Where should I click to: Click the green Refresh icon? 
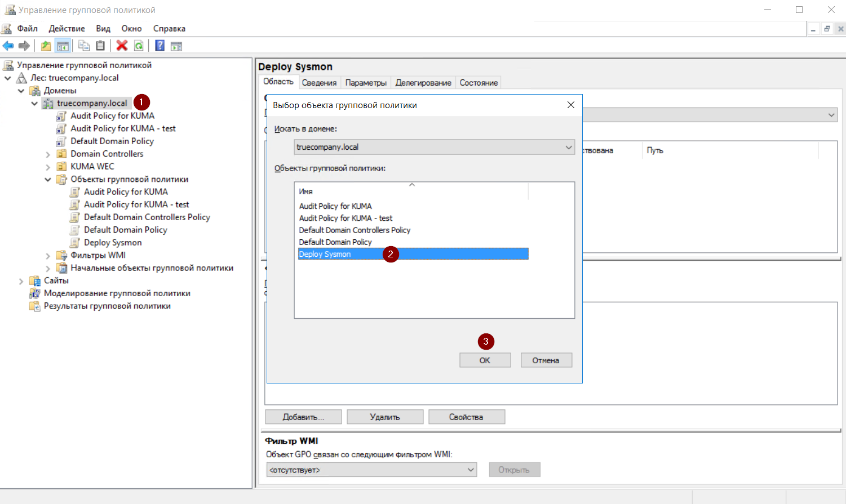click(139, 46)
